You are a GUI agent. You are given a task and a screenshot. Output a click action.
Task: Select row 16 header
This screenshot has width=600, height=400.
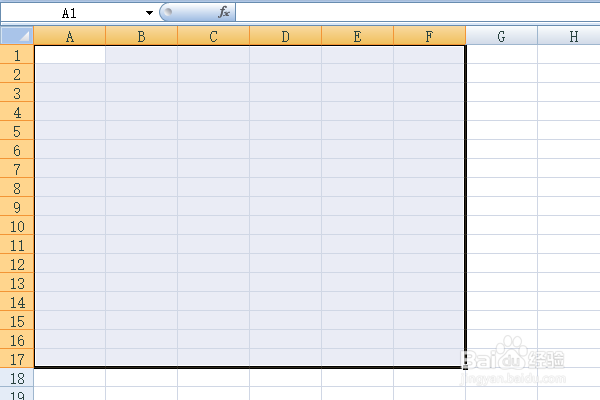point(17,340)
